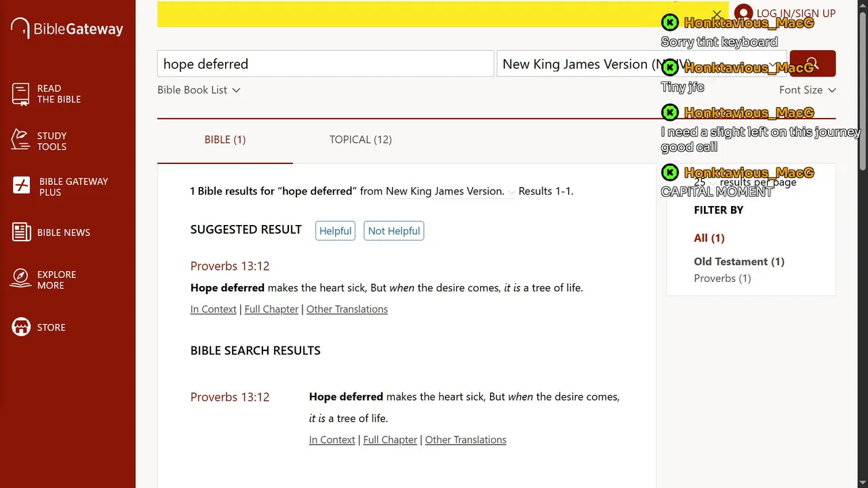Open EXPLORE MORE menu item
868x488 pixels.
coord(57,280)
